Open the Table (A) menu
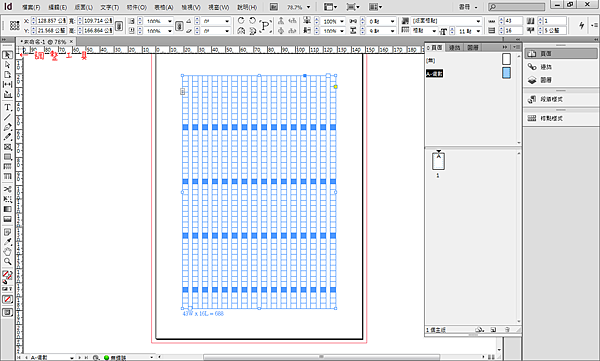 pos(164,7)
